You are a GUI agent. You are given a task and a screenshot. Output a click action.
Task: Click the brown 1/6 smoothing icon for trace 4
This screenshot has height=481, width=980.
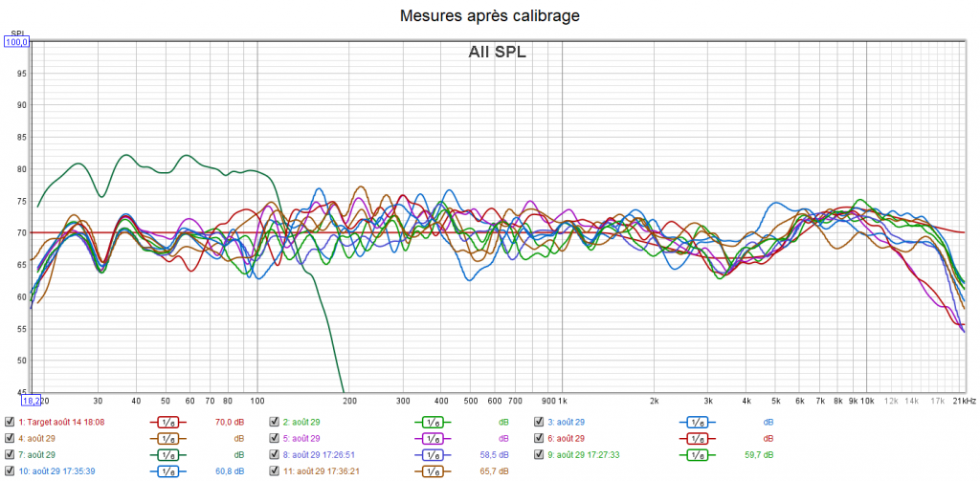point(167,438)
